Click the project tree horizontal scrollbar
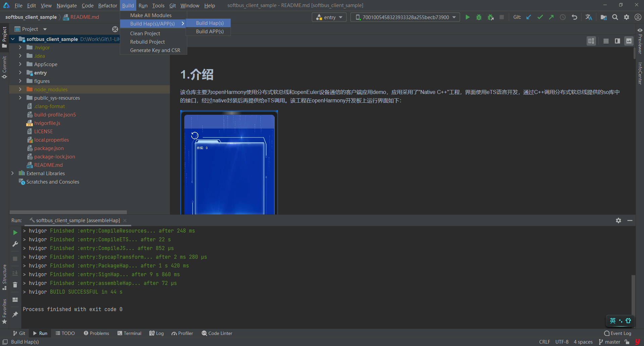The image size is (644, 346). coord(68,212)
